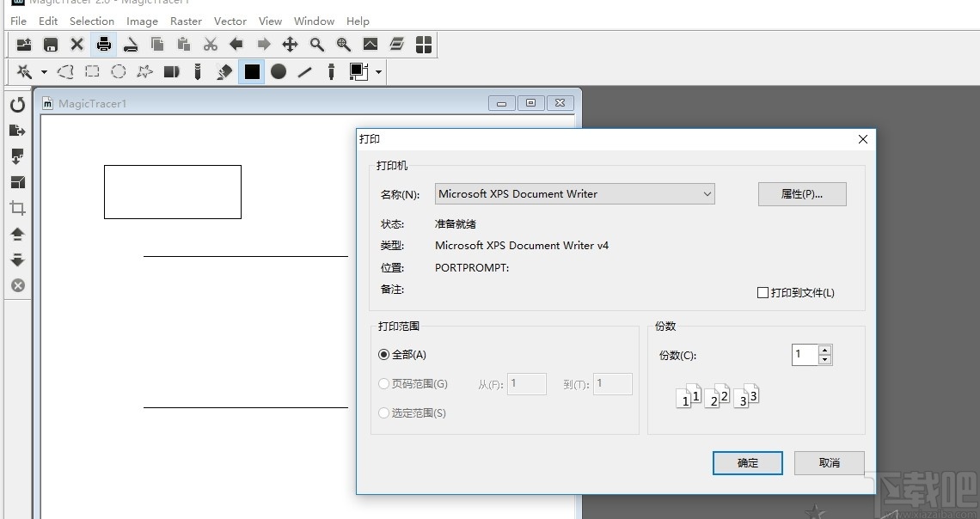Click the move up arrow sidebar icon
The width and height of the screenshot is (980, 519).
pos(17,235)
